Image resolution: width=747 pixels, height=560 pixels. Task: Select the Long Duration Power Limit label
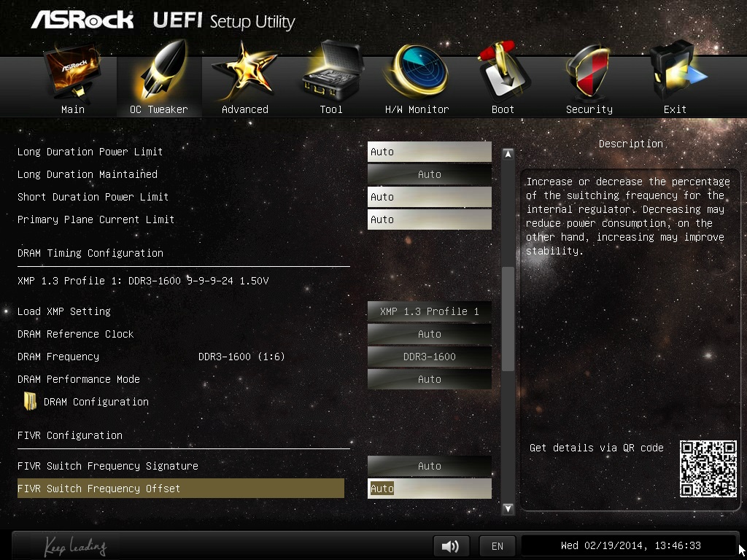(x=90, y=152)
